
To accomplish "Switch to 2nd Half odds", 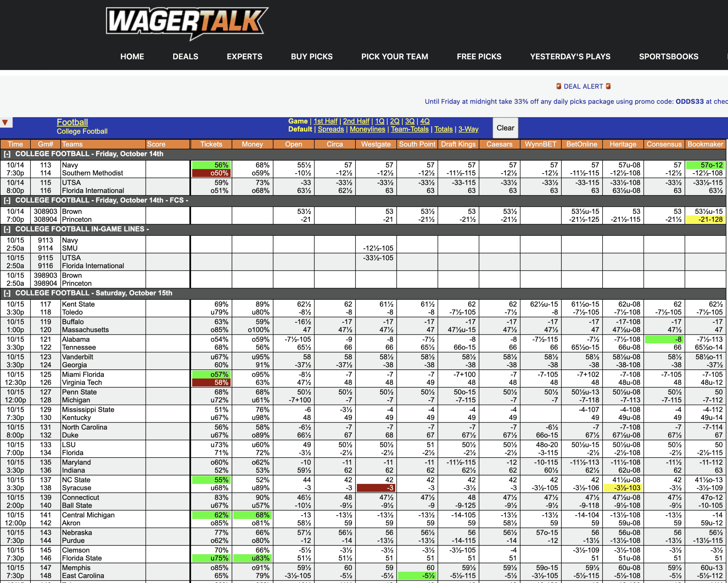I will [356, 121].
